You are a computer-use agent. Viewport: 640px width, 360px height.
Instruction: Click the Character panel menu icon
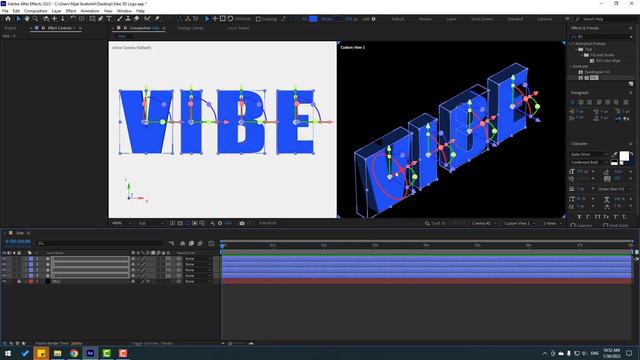631,144
